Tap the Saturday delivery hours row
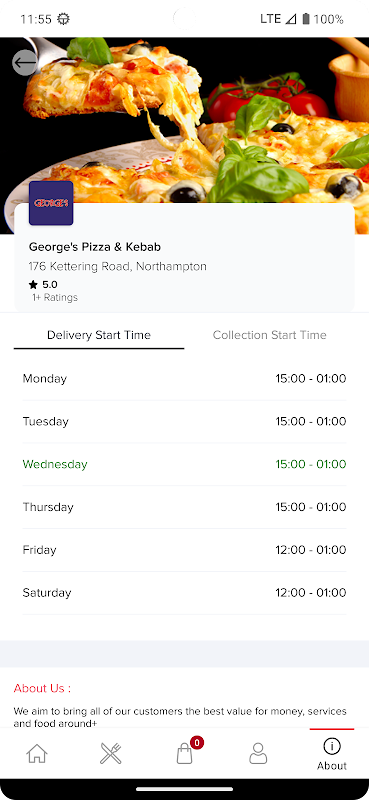 pyautogui.click(x=184, y=593)
